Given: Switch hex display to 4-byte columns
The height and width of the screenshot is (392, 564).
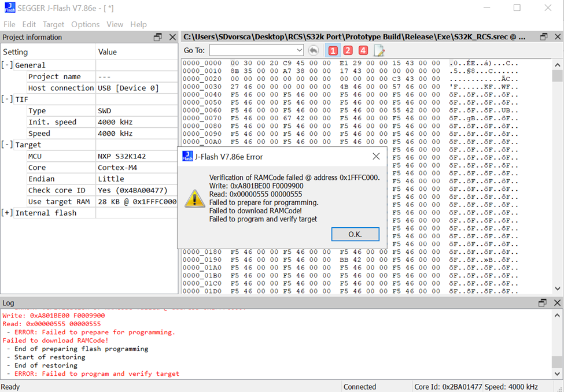Looking at the screenshot, I should [363, 50].
